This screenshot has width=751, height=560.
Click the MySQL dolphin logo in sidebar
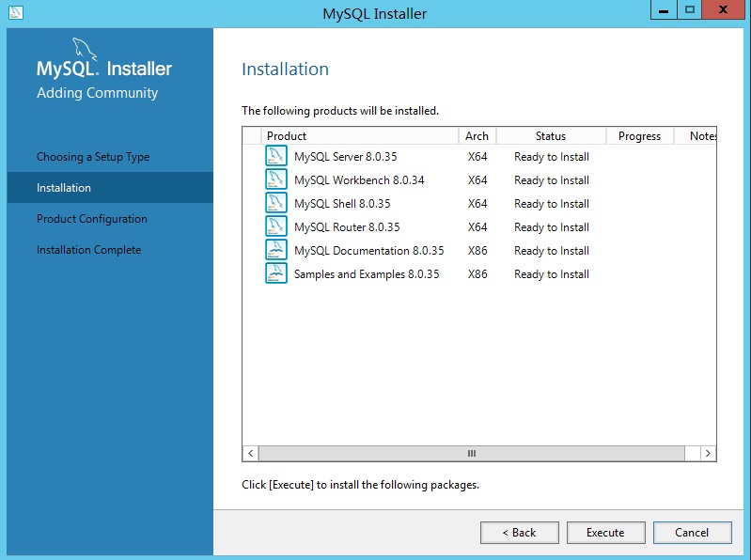[x=85, y=49]
